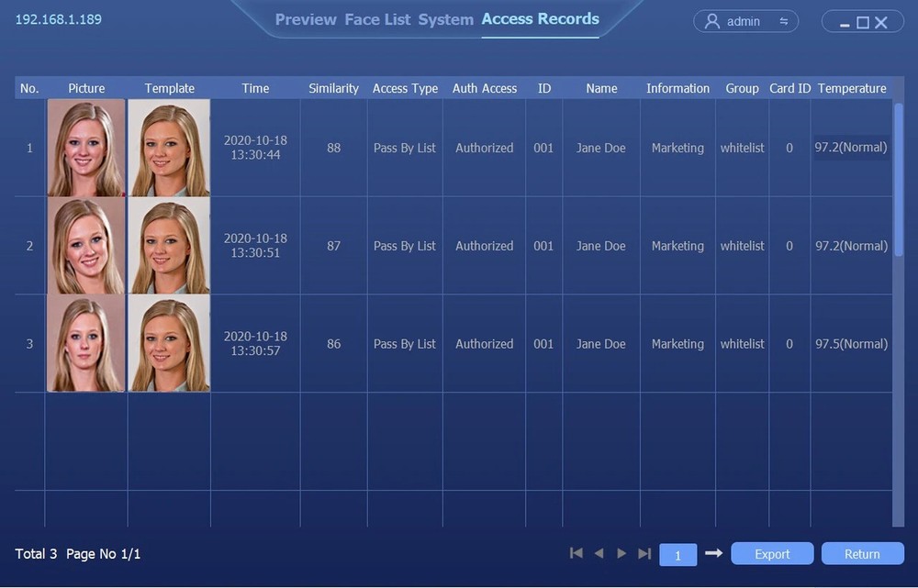
Task: Click the Card ID column header
Action: (x=789, y=88)
